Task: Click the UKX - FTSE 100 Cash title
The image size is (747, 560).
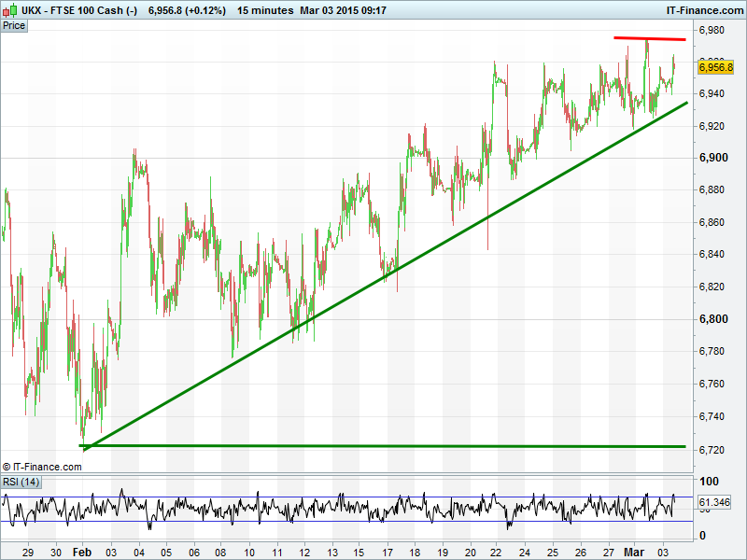Action: pos(78,9)
